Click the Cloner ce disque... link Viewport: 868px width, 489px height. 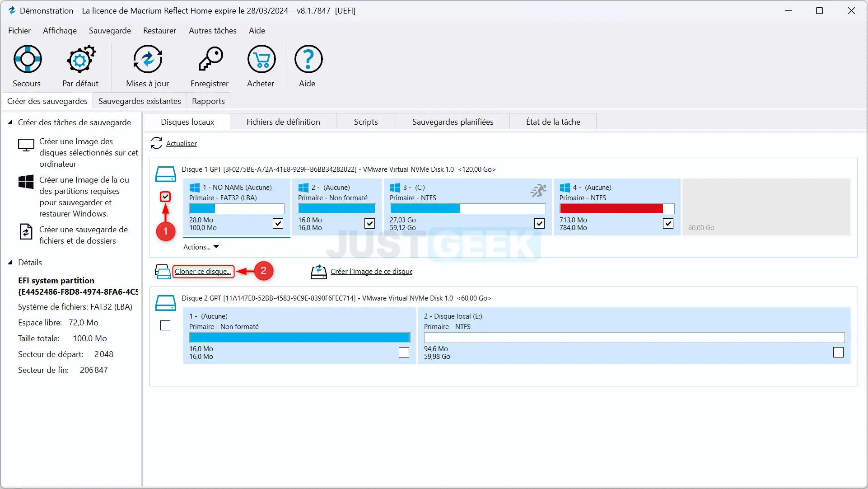[x=203, y=271]
